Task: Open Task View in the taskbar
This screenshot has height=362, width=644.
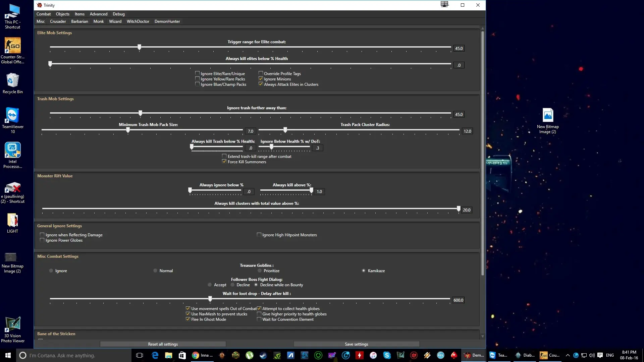Action: coord(140,355)
